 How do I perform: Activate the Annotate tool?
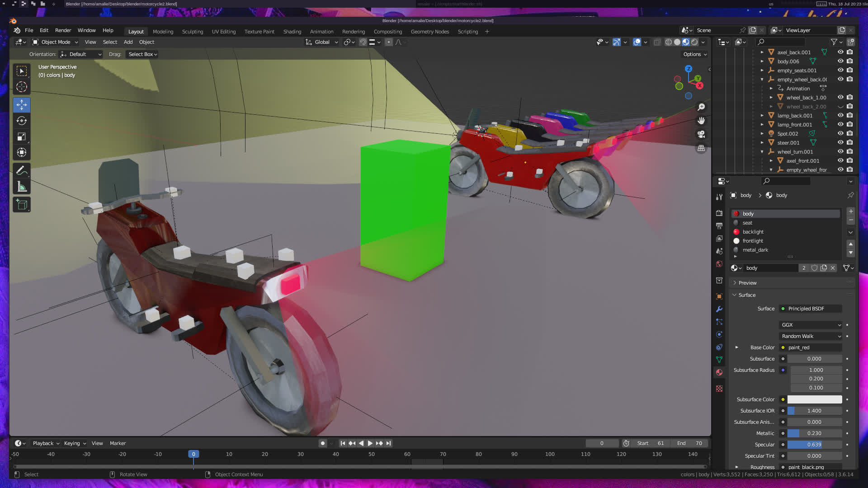pyautogui.click(x=21, y=171)
